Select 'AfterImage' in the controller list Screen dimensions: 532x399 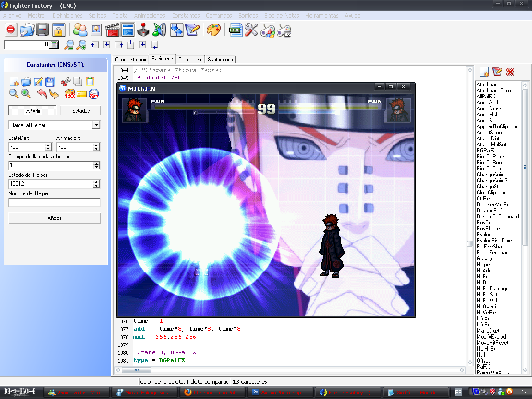[x=488, y=85]
